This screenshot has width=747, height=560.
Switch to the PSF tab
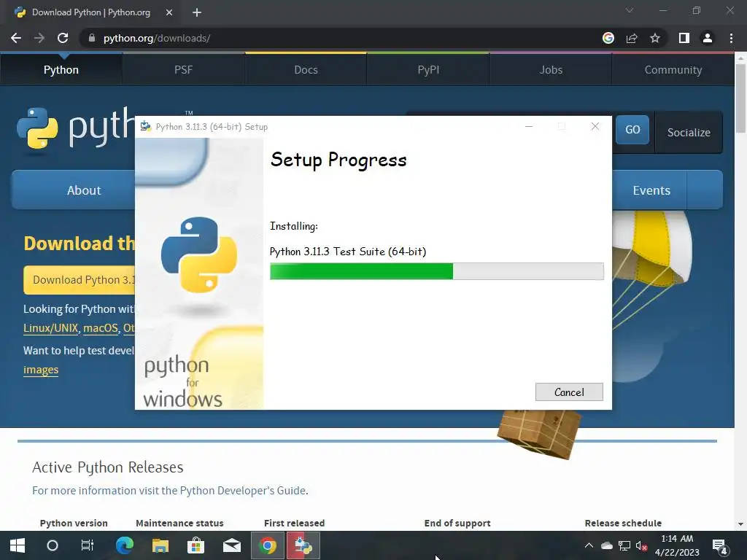183,69
